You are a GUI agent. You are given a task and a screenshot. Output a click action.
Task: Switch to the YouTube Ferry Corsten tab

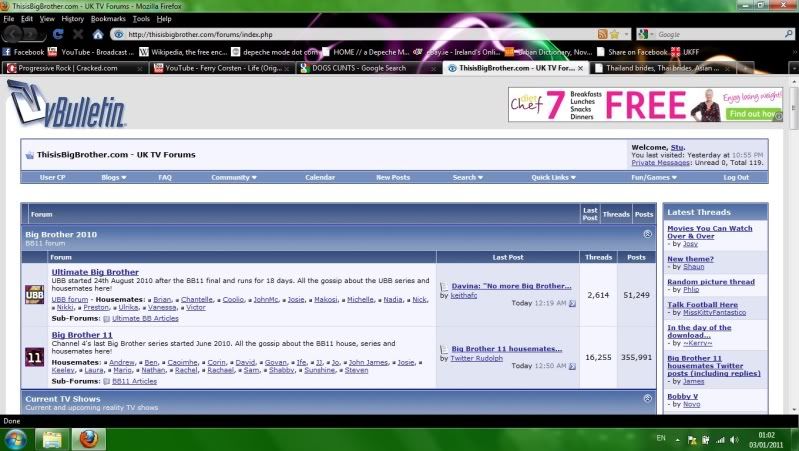click(x=222, y=68)
